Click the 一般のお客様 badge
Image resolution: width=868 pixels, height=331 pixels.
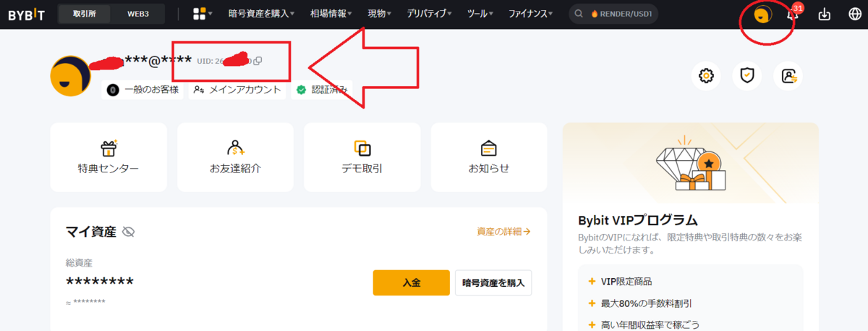coord(144,91)
